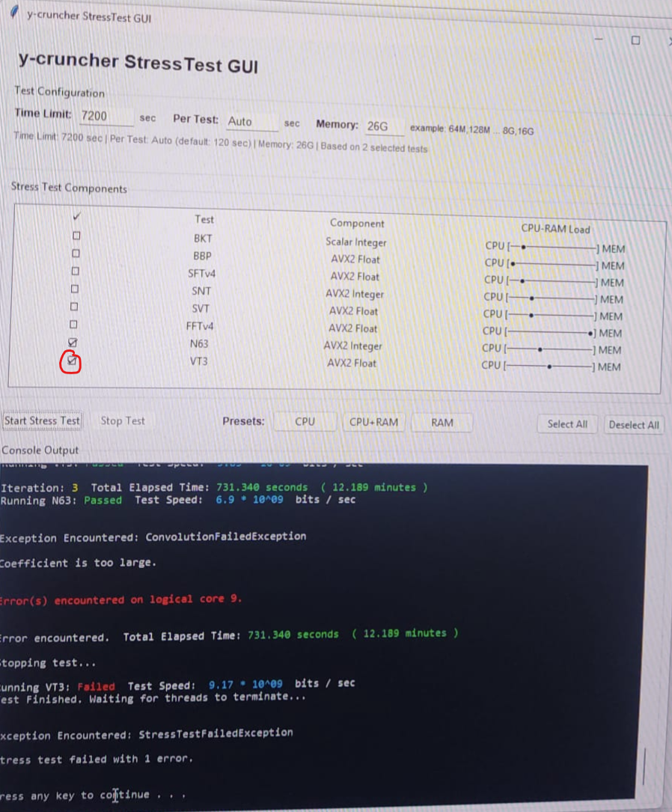Click Deselect All tests button
The width and height of the screenshot is (672, 812).
(634, 425)
